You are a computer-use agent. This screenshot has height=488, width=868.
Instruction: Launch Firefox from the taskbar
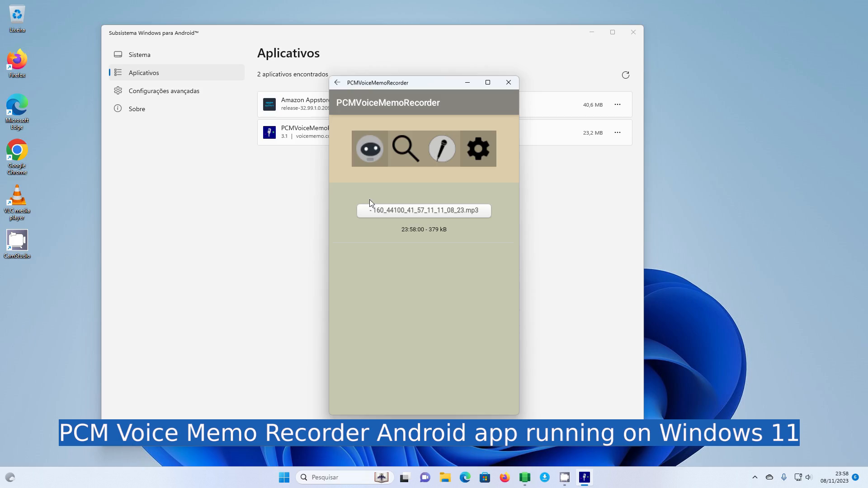click(505, 477)
